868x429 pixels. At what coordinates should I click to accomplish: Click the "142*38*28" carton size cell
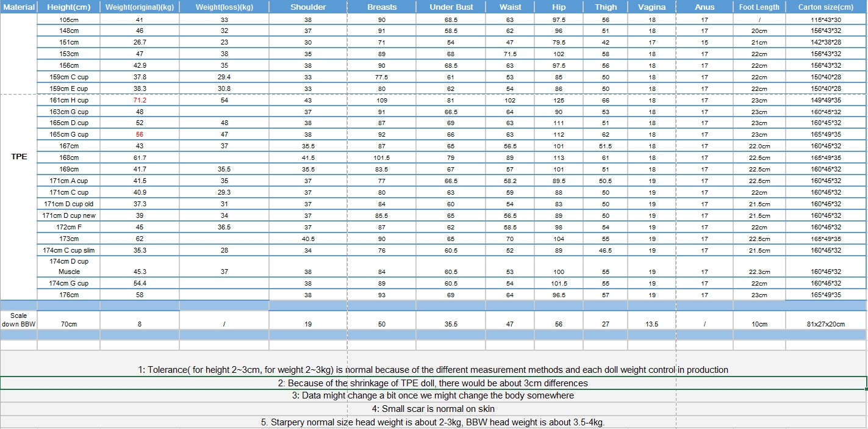[x=826, y=43]
